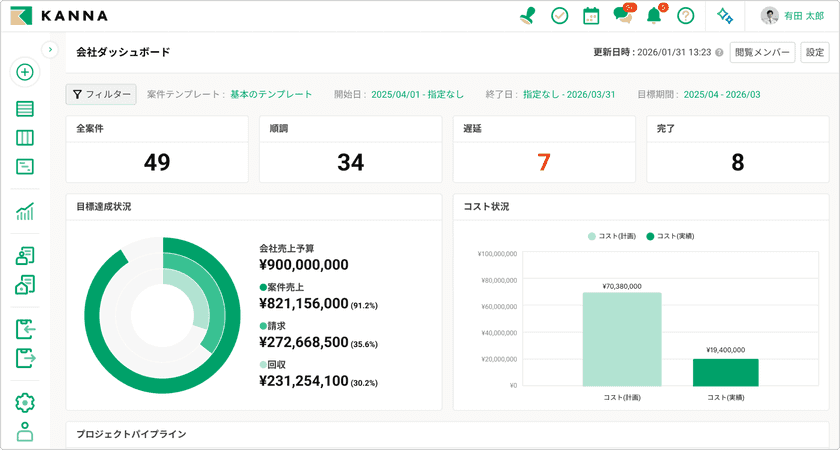Click 目標期間 value 2025/04 - 2026/03
Image resolution: width=840 pixels, height=450 pixels.
pyautogui.click(x=722, y=95)
